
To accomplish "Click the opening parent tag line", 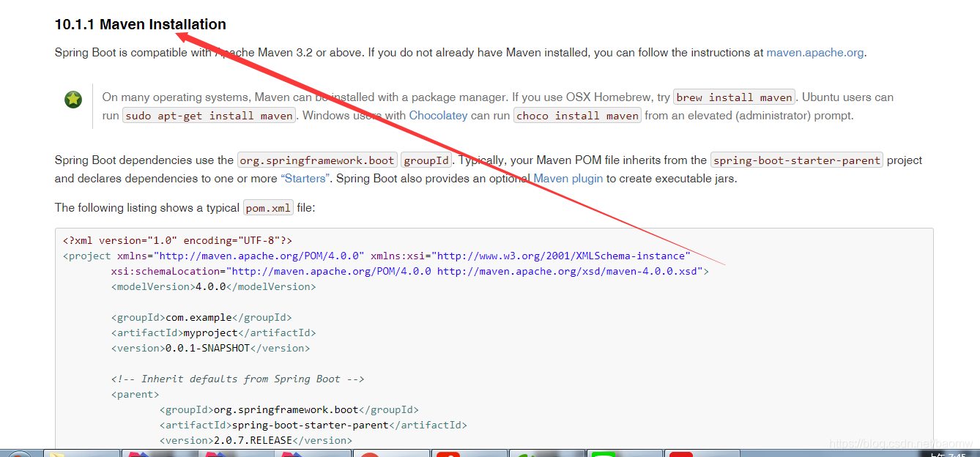I will [x=135, y=394].
